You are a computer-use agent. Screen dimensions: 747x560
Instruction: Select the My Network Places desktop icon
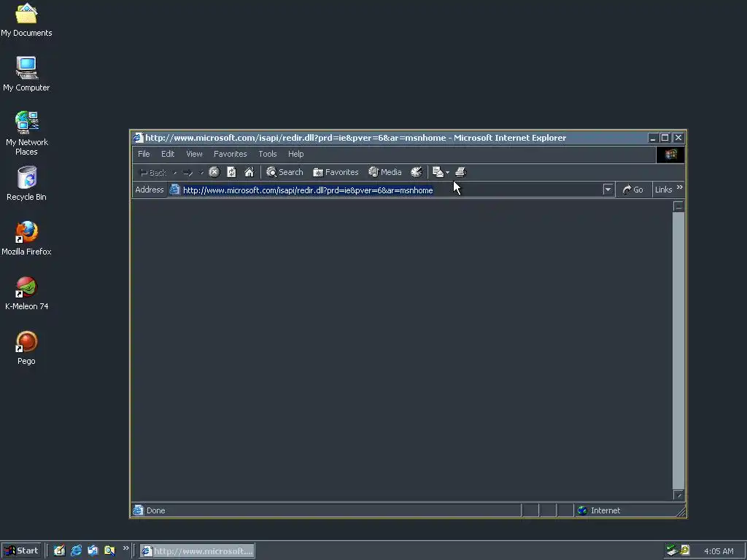pyautogui.click(x=26, y=133)
